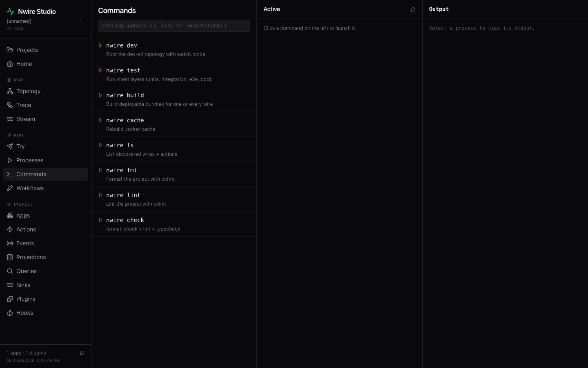Click the Projects folder icon
The width and height of the screenshot is (588, 368).
pyautogui.click(x=10, y=50)
